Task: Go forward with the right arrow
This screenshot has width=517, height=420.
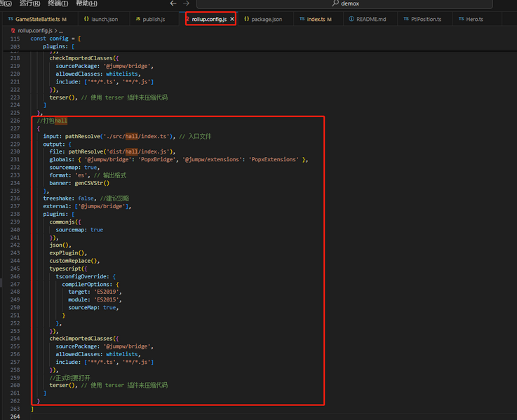Action: pos(187,4)
